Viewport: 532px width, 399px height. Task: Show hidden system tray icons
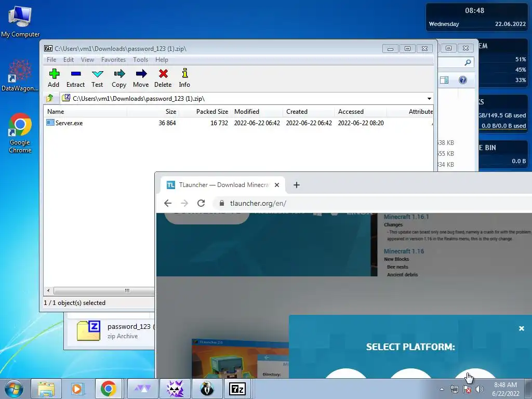pos(442,390)
